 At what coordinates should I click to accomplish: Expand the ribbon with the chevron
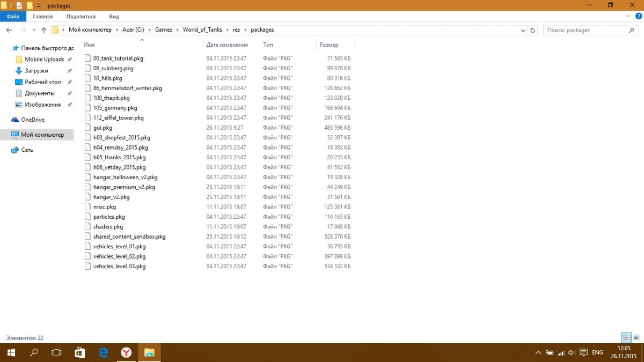tap(628, 17)
